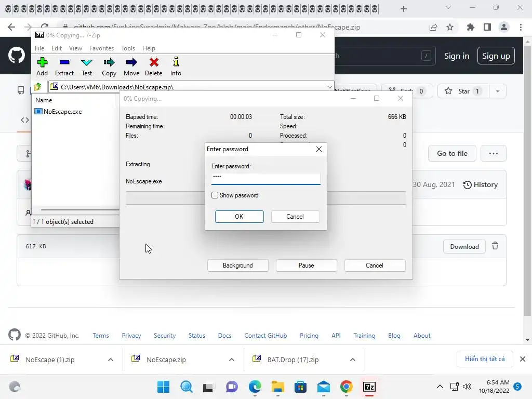Image resolution: width=532 pixels, height=399 pixels.
Task: Open the Windows Start menu
Action: click(x=163, y=387)
